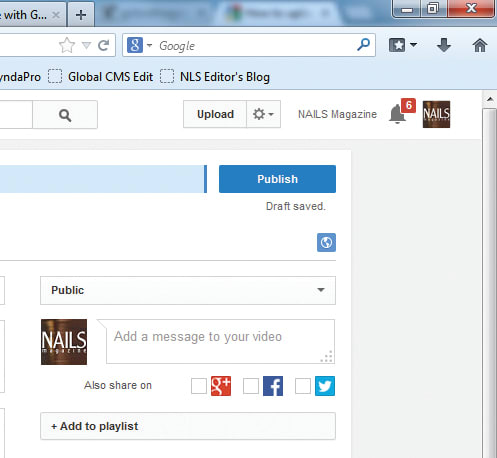The width and height of the screenshot is (497, 458).
Task: Enable sharing on Google Plus checkbox
Action: (199, 386)
